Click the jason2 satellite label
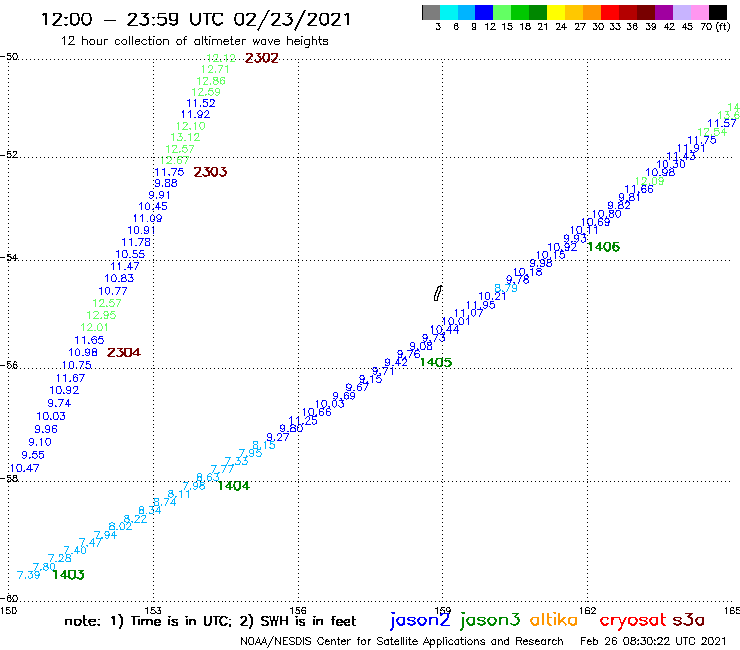740x650 pixels. click(x=420, y=620)
